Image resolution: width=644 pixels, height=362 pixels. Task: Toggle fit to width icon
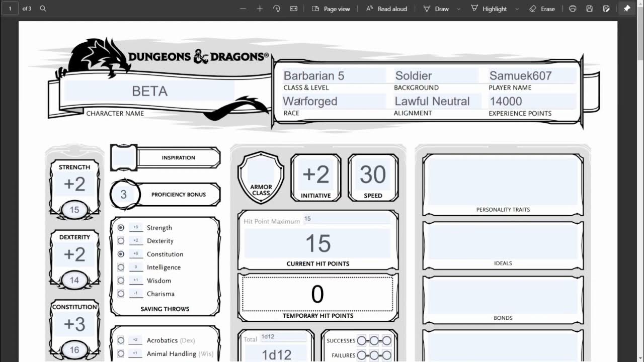click(293, 9)
